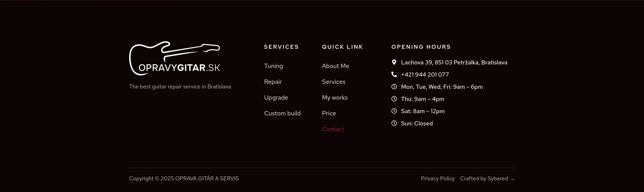Open the About Me page
Viewport: 644px width, 192px height.
[335, 66]
